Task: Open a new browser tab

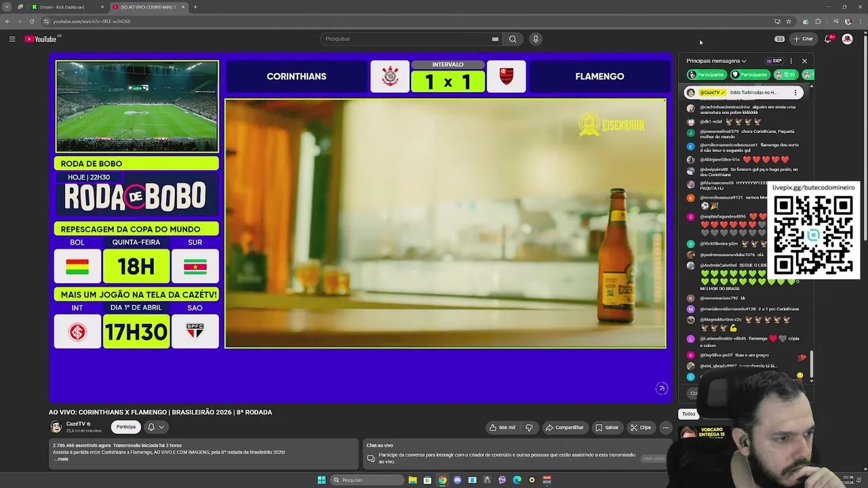Action: coord(195,7)
